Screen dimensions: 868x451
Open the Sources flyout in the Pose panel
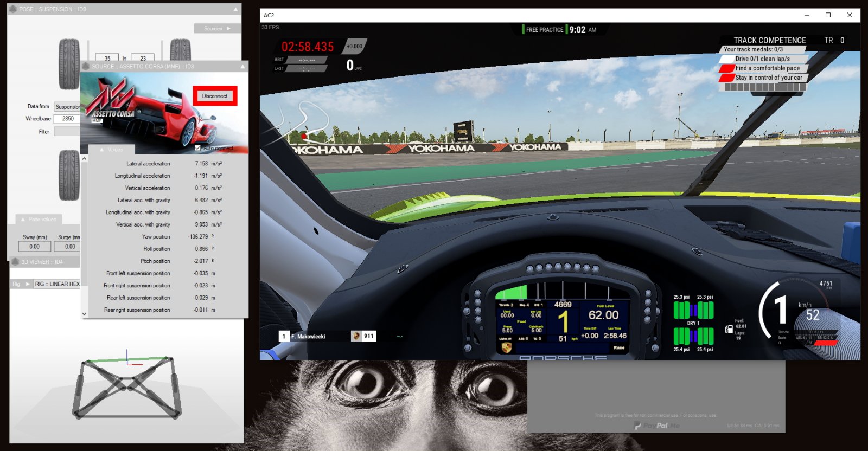pyautogui.click(x=217, y=28)
